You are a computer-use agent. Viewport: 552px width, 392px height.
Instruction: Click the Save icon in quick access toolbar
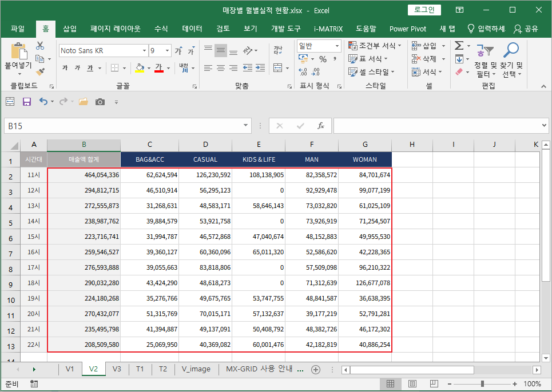coord(26,102)
